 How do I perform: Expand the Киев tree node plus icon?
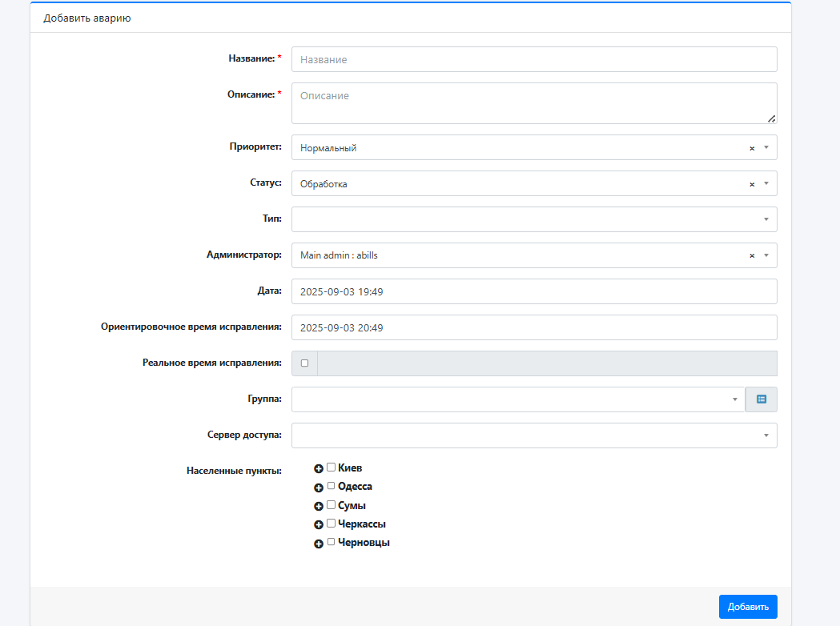coord(318,468)
